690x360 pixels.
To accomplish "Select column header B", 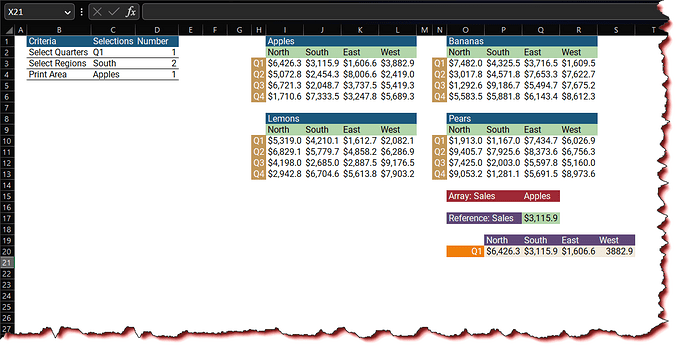I will coord(59,30).
